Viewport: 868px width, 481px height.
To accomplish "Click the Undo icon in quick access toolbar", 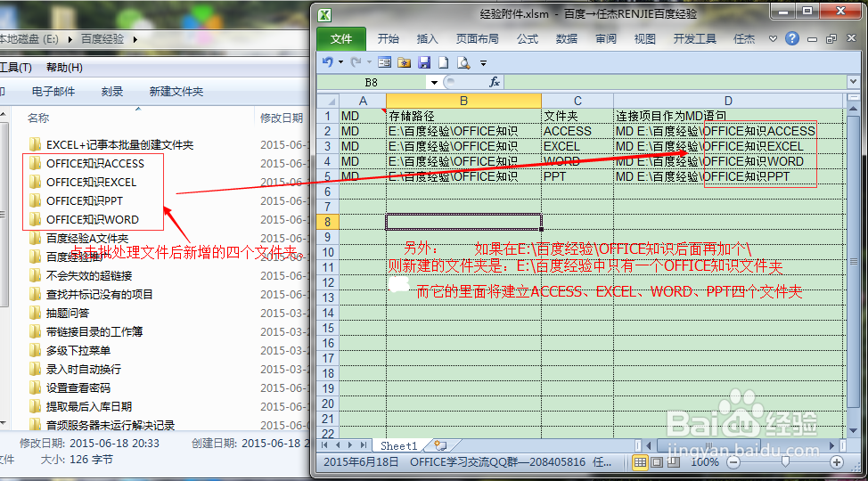I will (x=328, y=62).
